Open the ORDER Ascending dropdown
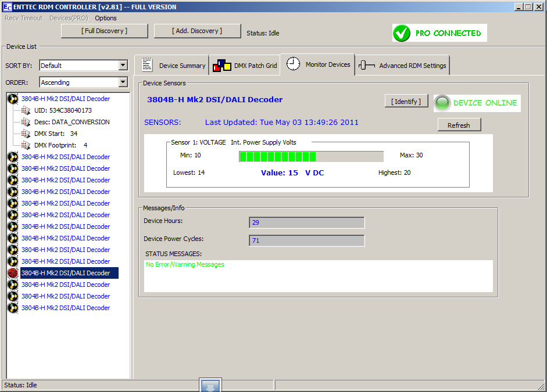This screenshot has height=392, width=547. coord(123,82)
